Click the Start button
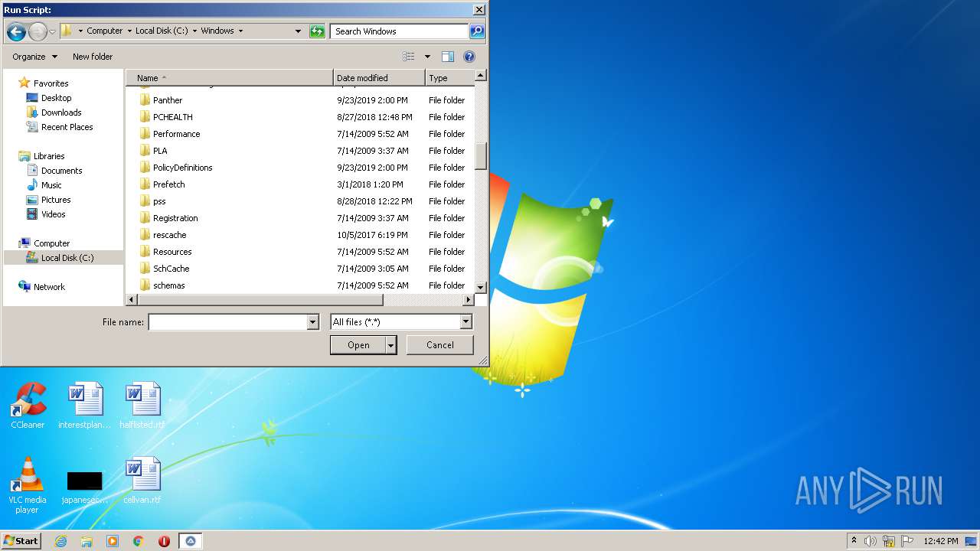 pyautogui.click(x=21, y=540)
